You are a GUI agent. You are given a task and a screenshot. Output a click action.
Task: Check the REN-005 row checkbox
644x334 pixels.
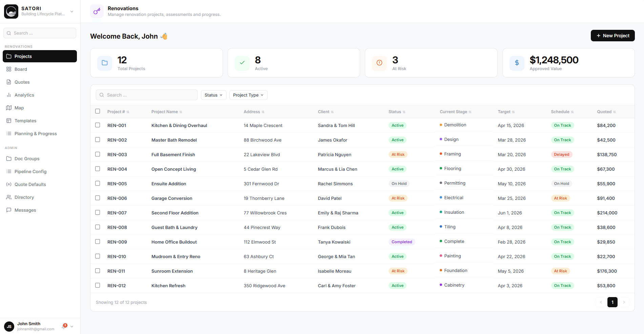tap(98, 183)
